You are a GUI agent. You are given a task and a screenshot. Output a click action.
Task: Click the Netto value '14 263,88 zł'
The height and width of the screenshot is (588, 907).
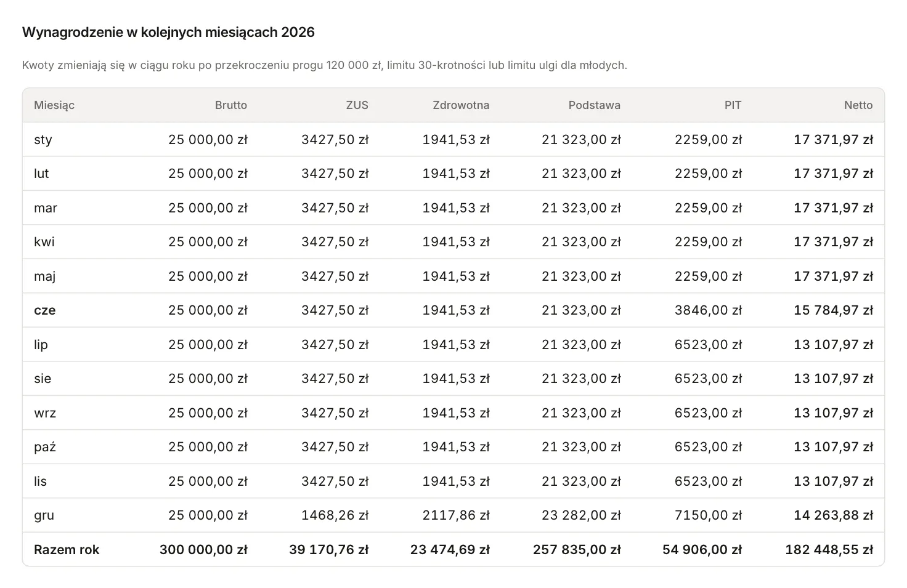834,515
